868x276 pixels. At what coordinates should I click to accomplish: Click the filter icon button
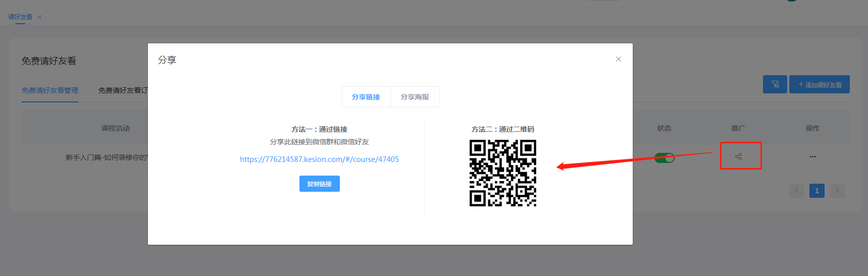(775, 84)
